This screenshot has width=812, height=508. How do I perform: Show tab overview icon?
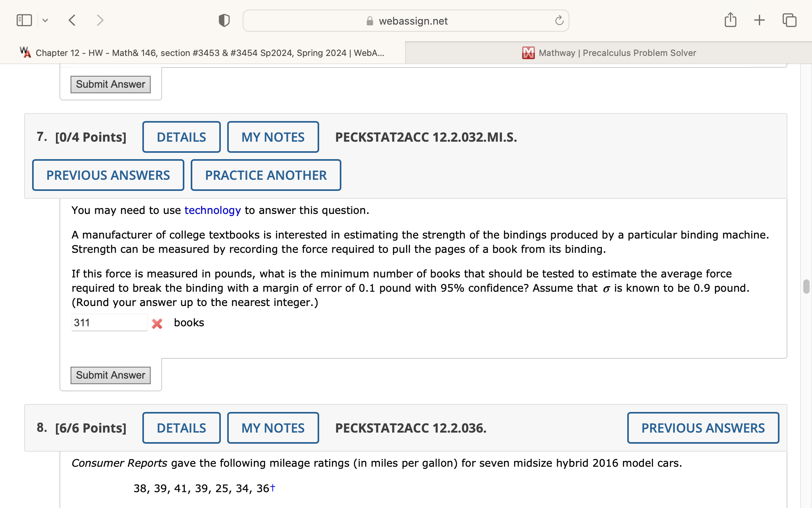[x=789, y=20]
